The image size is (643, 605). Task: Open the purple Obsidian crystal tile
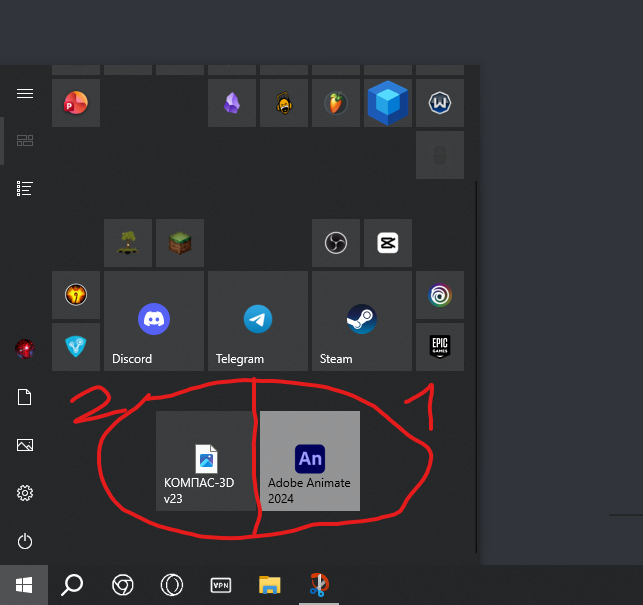[231, 103]
